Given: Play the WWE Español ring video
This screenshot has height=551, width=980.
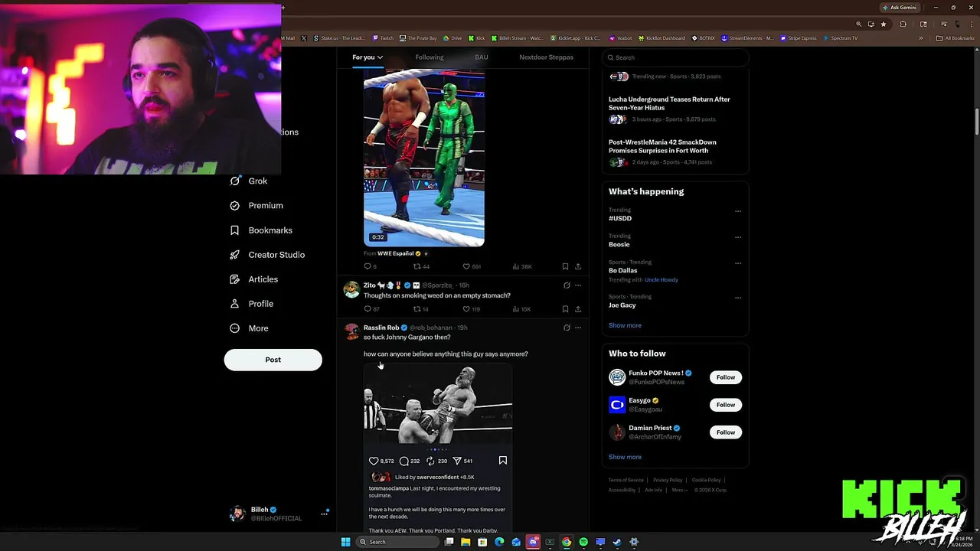Looking at the screenshot, I should (424, 158).
